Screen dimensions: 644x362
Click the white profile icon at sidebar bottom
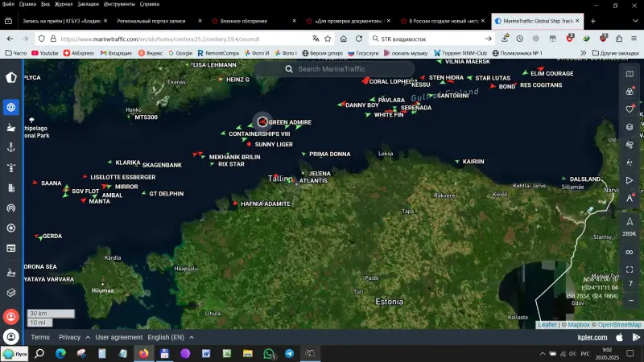click(11, 337)
